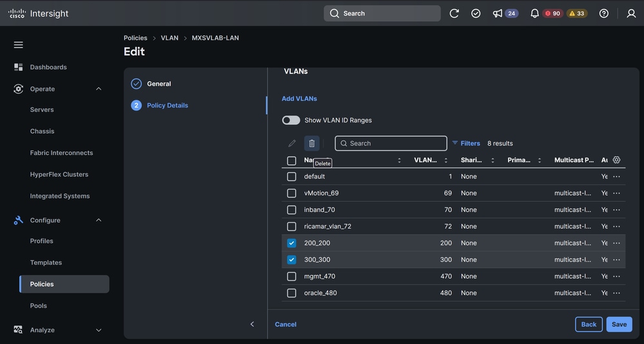The height and width of the screenshot is (344, 644).
Task: Click the top global Search field
Action: click(382, 14)
